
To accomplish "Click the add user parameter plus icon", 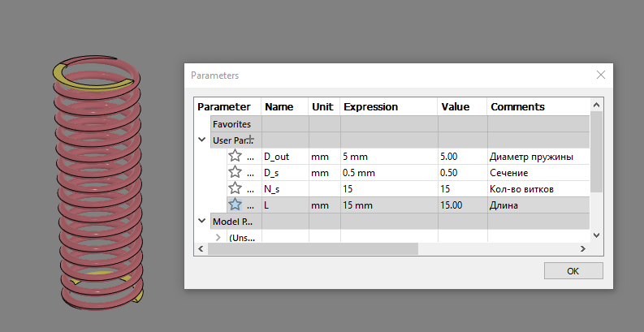I will click(x=251, y=140).
